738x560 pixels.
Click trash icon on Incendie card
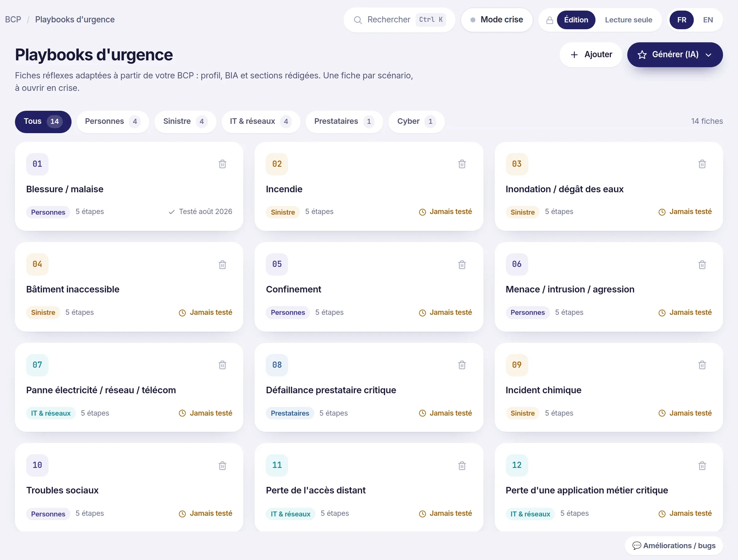(462, 164)
